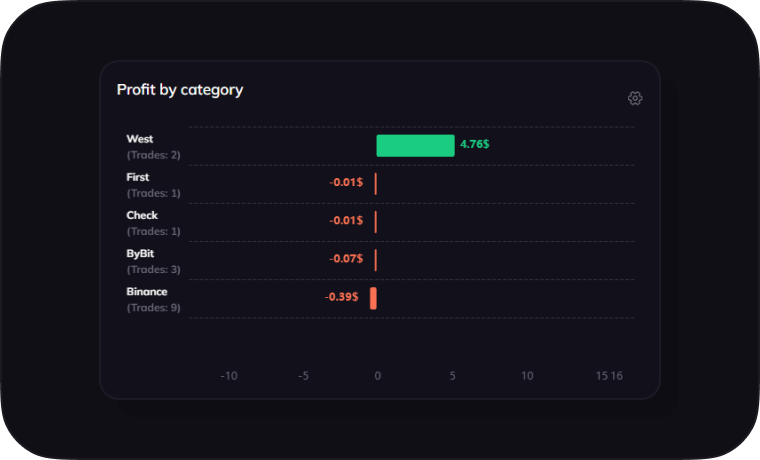This screenshot has height=460, width=760.
Task: Click the ByBit category's thin loss bar
Action: coord(376,260)
